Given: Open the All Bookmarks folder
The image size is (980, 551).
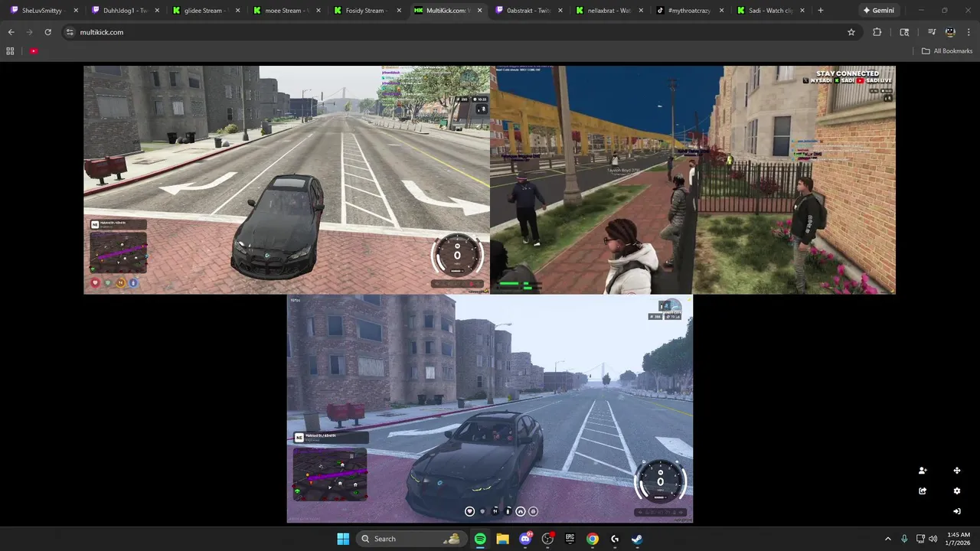Looking at the screenshot, I should (x=947, y=51).
